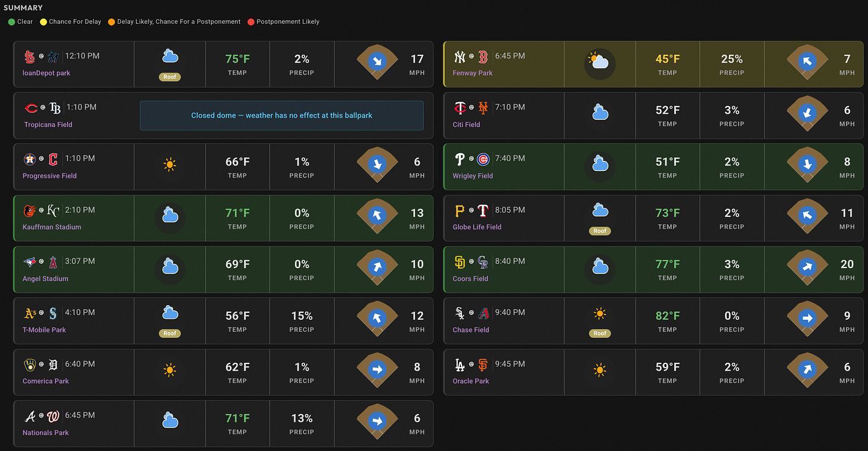Viewport: 868px width, 451px height.
Task: Click the 25% precip value at Fenway
Action: pyautogui.click(x=731, y=59)
